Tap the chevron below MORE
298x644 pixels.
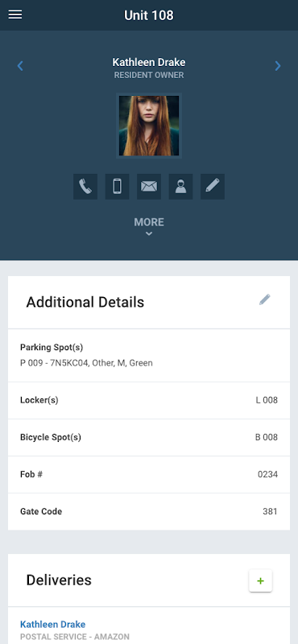tap(149, 233)
